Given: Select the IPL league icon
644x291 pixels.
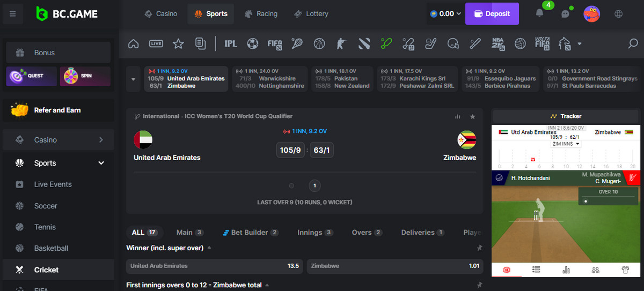Looking at the screenshot, I should tap(231, 44).
